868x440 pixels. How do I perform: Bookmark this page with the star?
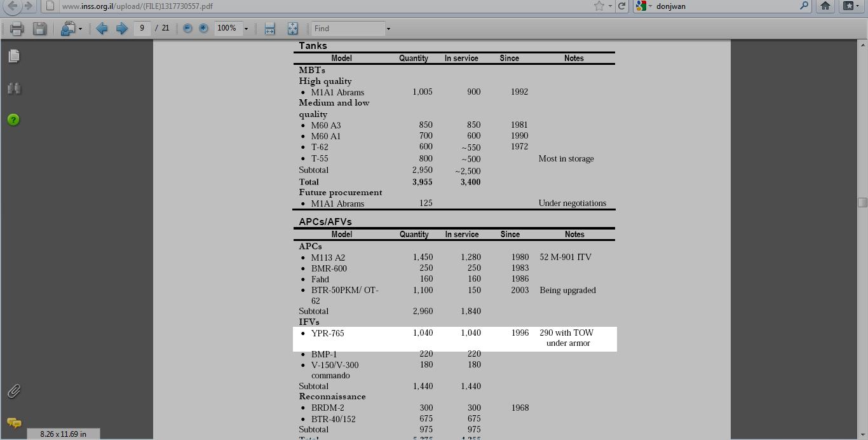click(599, 6)
